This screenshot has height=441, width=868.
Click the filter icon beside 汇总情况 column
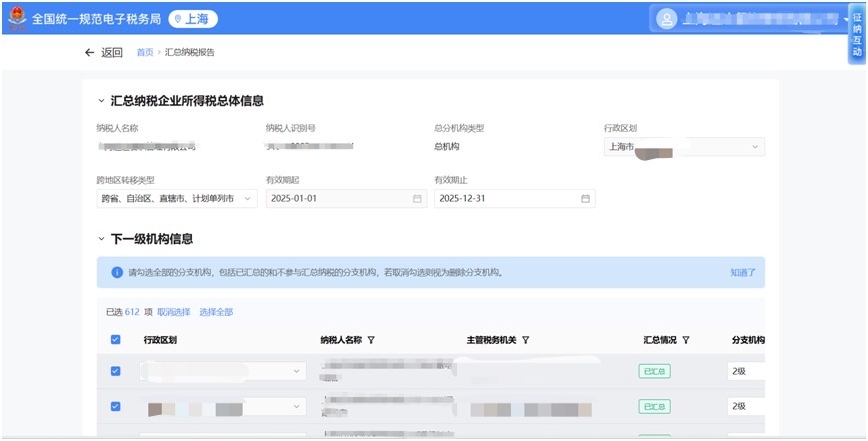click(687, 340)
